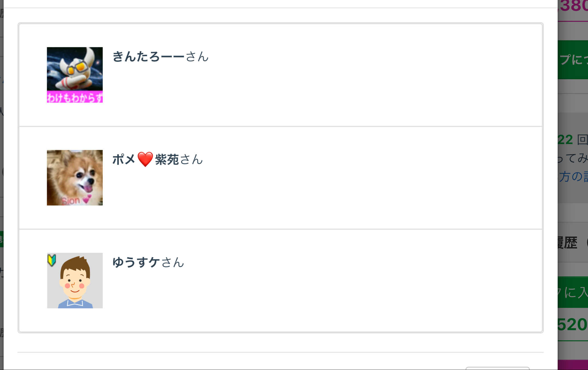Click the pink わけもわからず caption banner

[75, 97]
